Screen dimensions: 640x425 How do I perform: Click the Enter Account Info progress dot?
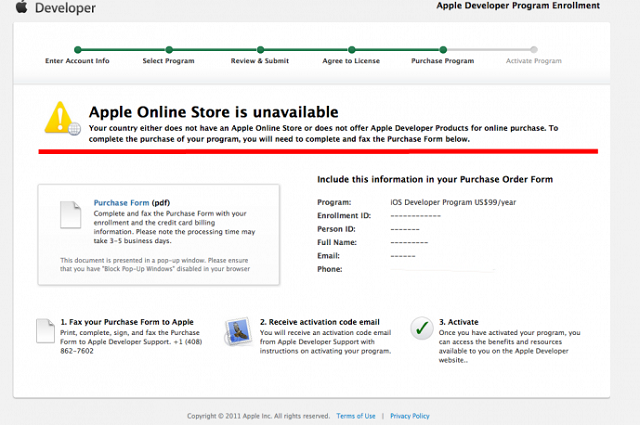(78, 50)
